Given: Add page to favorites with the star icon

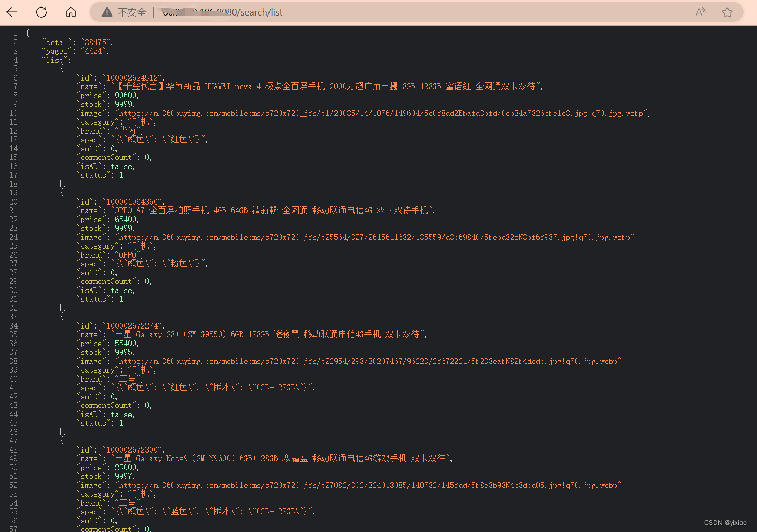Looking at the screenshot, I should pyautogui.click(x=727, y=12).
